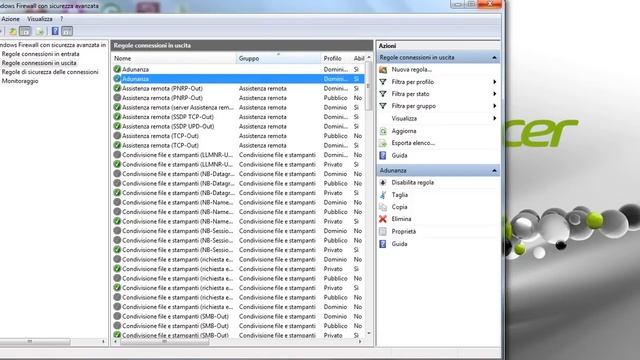Open the ? help menu

click(x=62, y=19)
